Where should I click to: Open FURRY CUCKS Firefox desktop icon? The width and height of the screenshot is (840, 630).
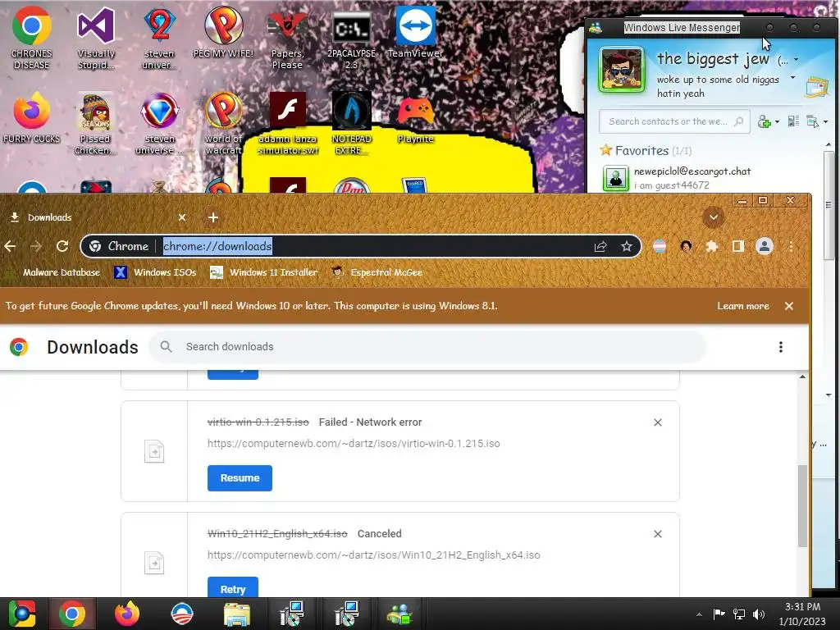32,118
